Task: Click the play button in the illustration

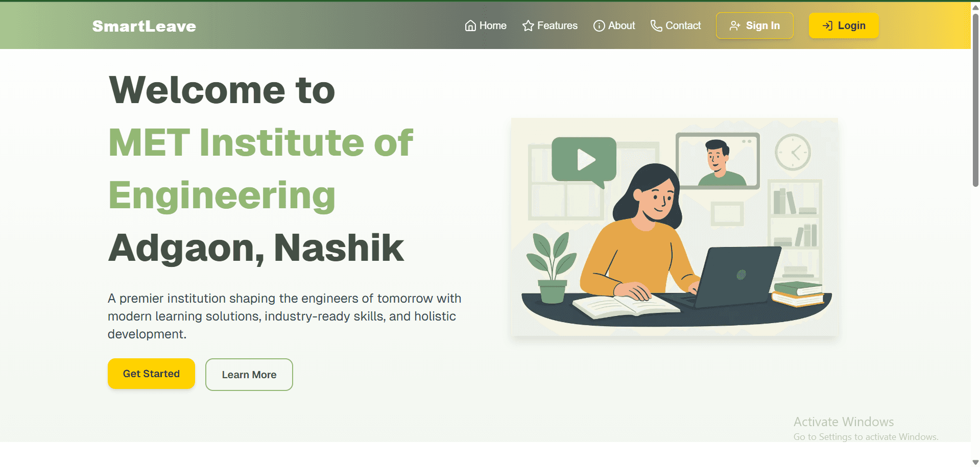Action: (585, 160)
